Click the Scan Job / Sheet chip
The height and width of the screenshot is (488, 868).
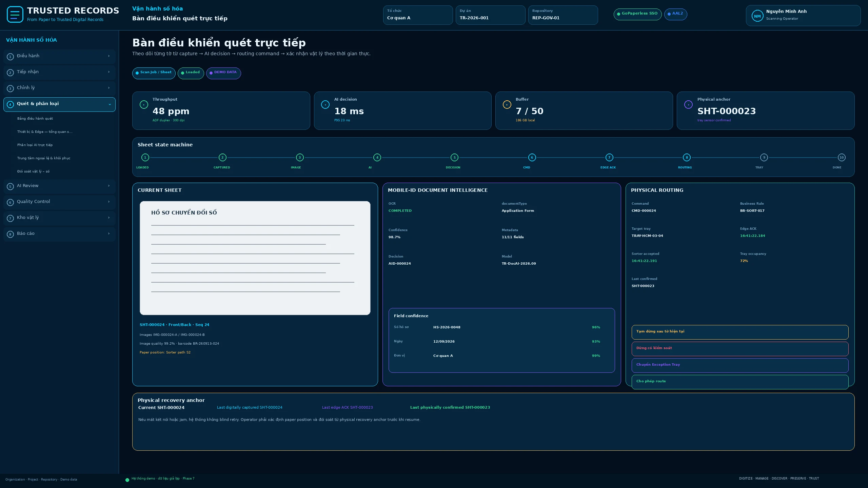(154, 73)
